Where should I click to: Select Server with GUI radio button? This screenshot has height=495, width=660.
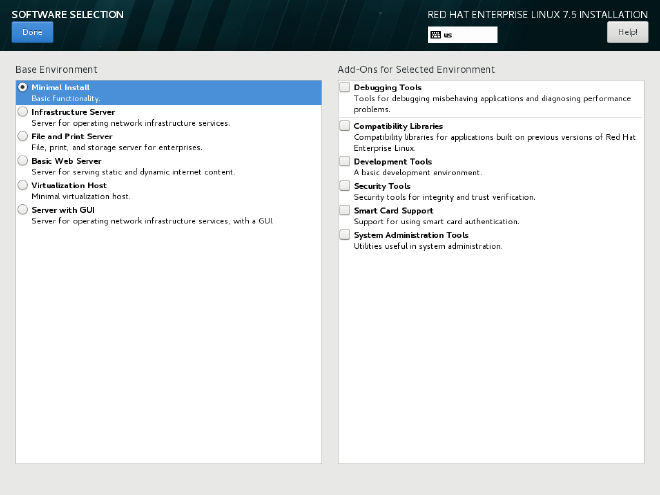pos(23,210)
